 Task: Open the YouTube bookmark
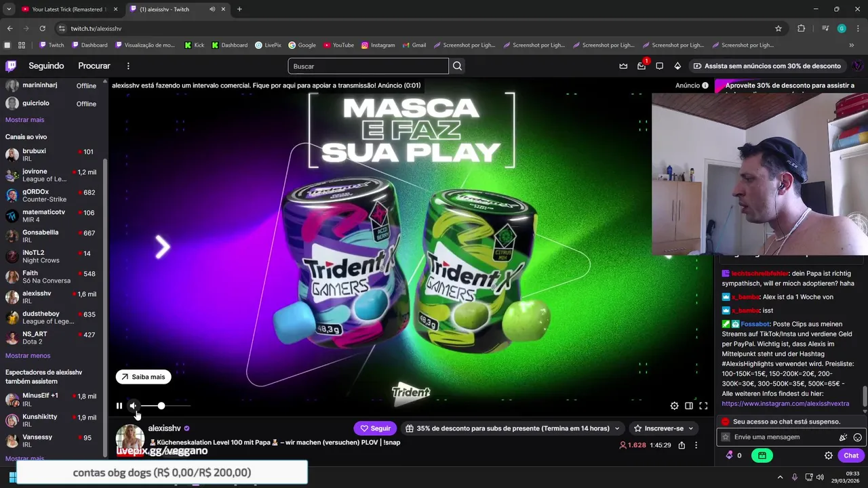point(338,45)
